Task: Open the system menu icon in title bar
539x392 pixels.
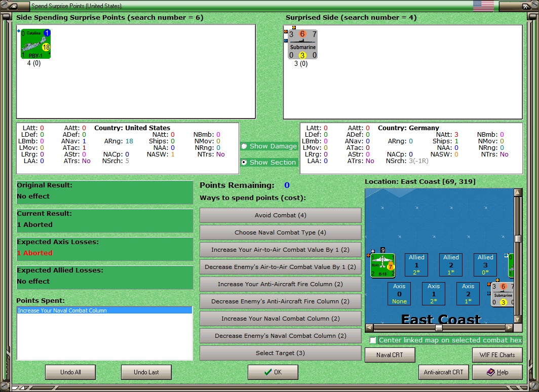Action: (x=13, y=6)
